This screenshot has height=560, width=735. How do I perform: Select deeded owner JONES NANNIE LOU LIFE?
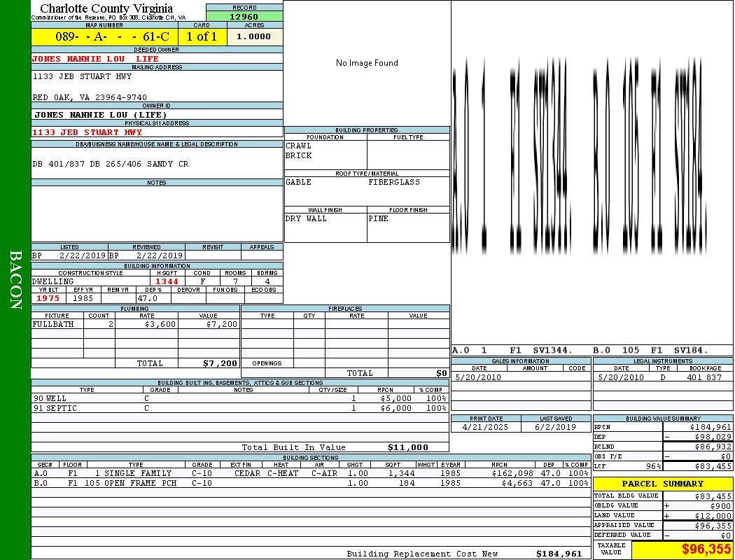(95, 59)
